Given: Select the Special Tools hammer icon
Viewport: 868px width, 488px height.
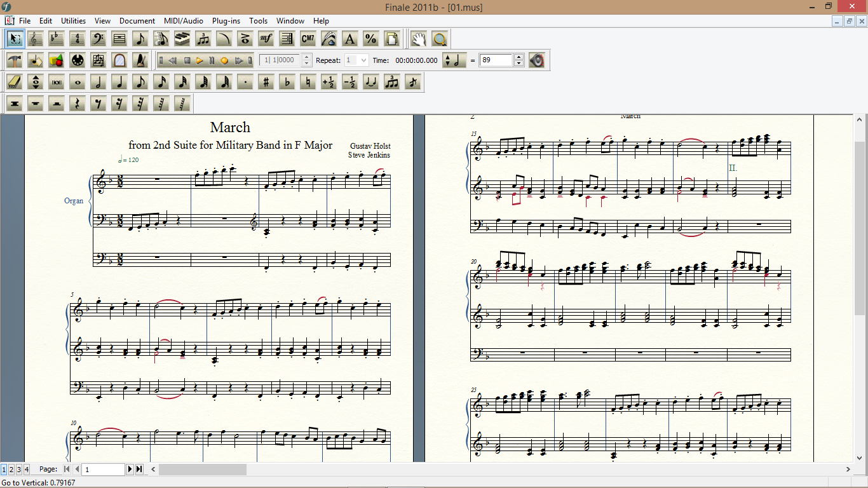Looking at the screenshot, I should [15, 60].
